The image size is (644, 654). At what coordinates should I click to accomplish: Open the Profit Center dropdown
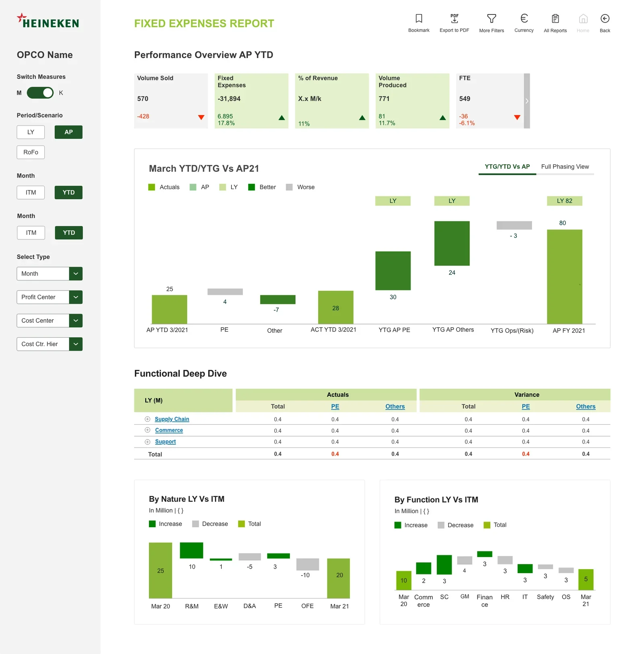click(x=50, y=297)
